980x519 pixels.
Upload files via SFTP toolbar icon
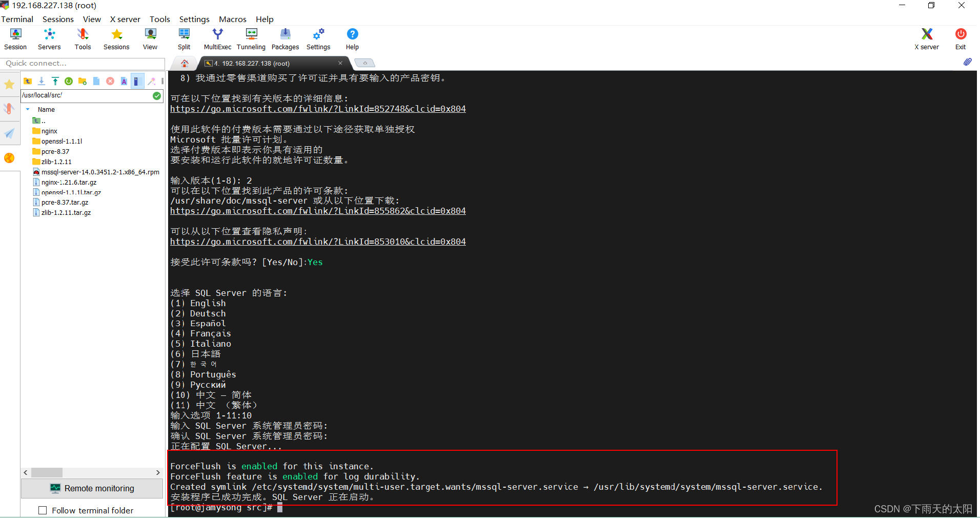[55, 81]
